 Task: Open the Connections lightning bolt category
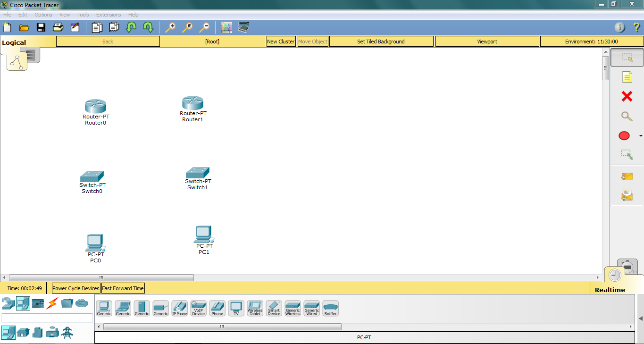point(52,303)
